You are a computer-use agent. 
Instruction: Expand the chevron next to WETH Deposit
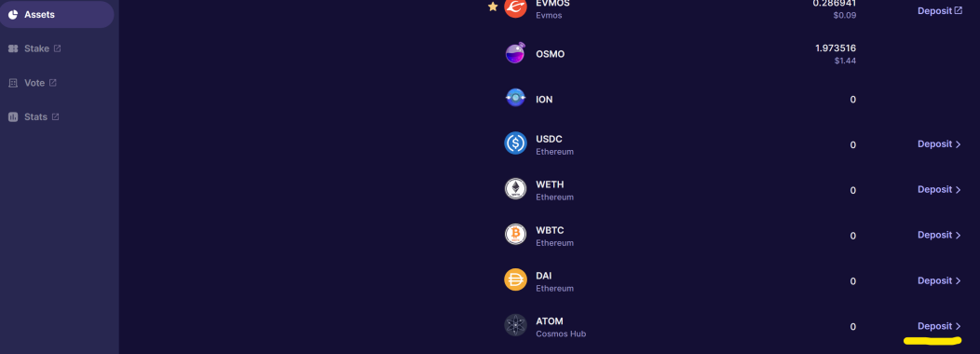[x=959, y=189]
